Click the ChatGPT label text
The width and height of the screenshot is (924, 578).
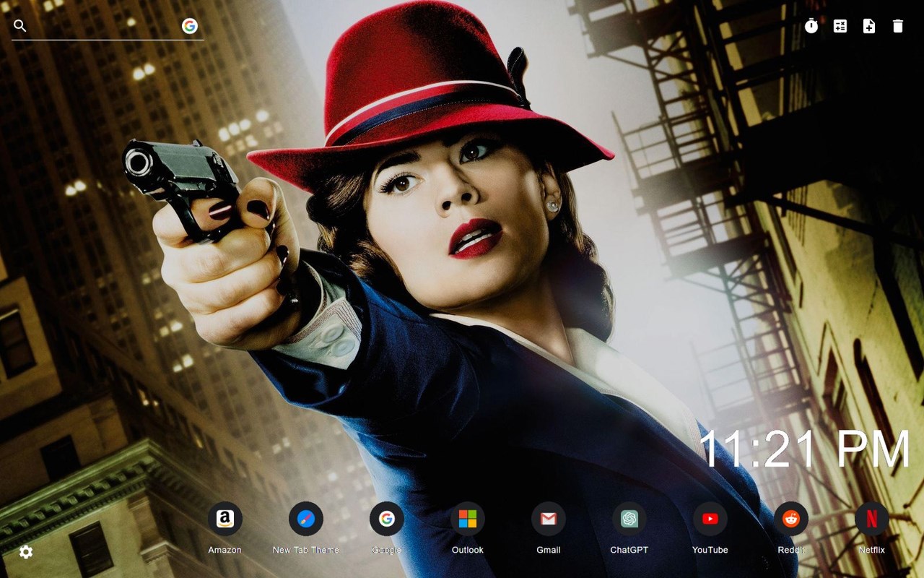pos(629,550)
